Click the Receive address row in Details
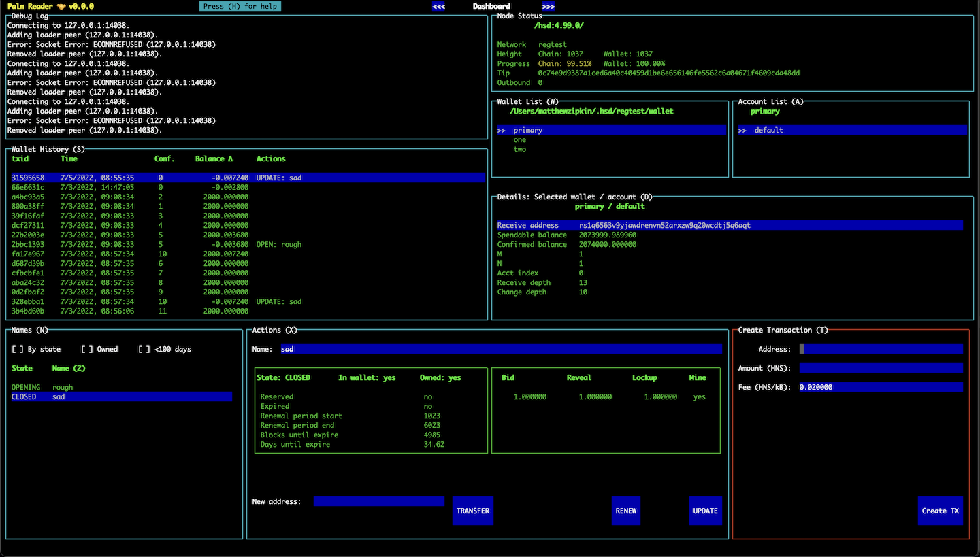980x557 pixels. click(x=730, y=225)
